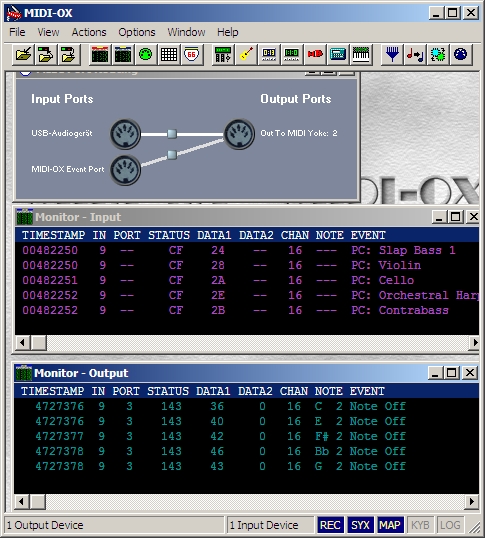The width and height of the screenshot is (485, 538).
Task: Click left scroll arrow in Monitor - Input
Action: tap(23, 342)
